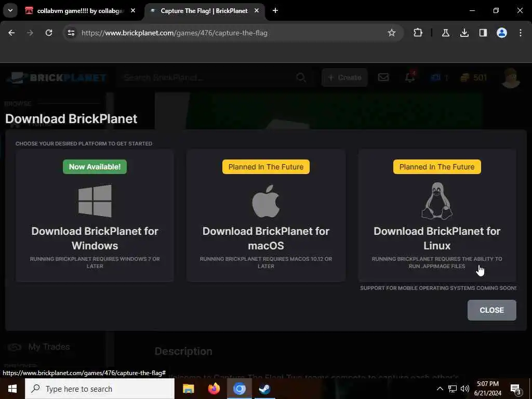Show hidden system tray icons

(x=440, y=389)
